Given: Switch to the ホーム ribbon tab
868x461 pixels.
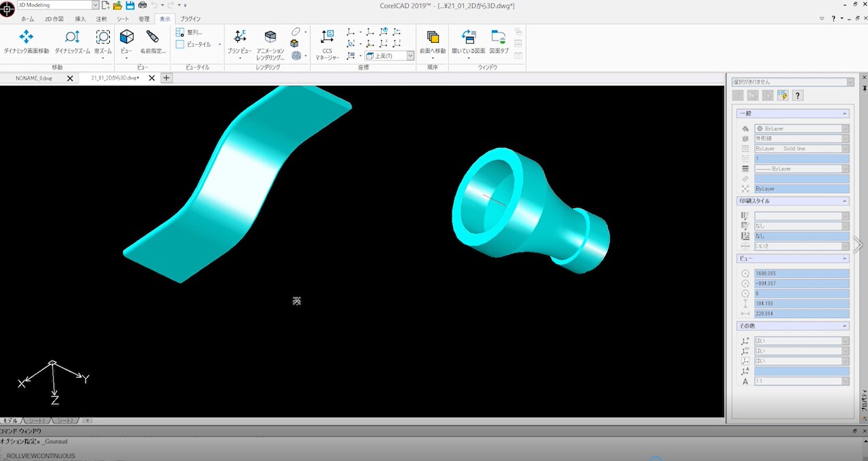Looking at the screenshot, I should pyautogui.click(x=27, y=19).
